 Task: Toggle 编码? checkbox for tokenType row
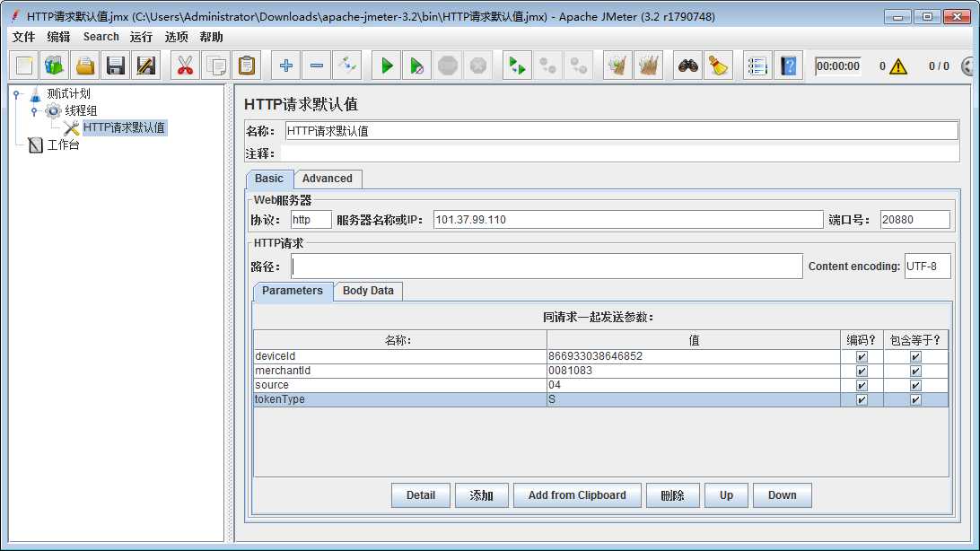point(862,400)
